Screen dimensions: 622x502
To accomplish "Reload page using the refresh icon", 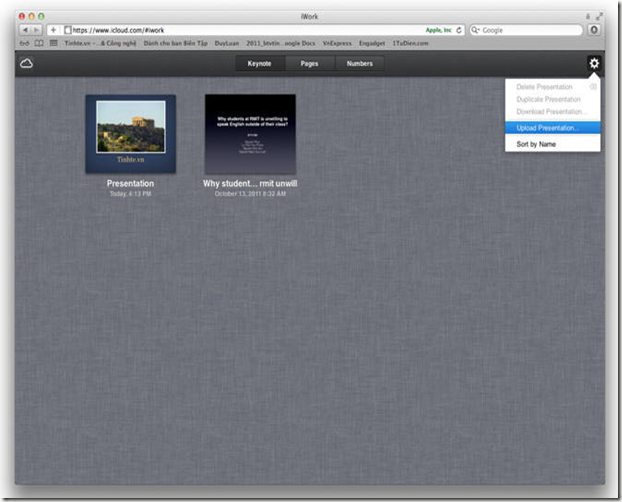I will 459,30.
